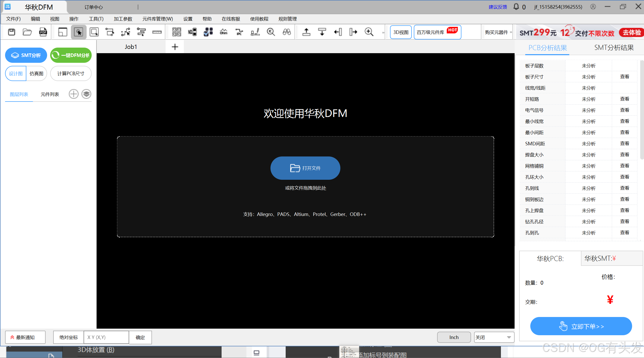Switch to 仿真图 view mode
644x358 pixels.
(36, 74)
